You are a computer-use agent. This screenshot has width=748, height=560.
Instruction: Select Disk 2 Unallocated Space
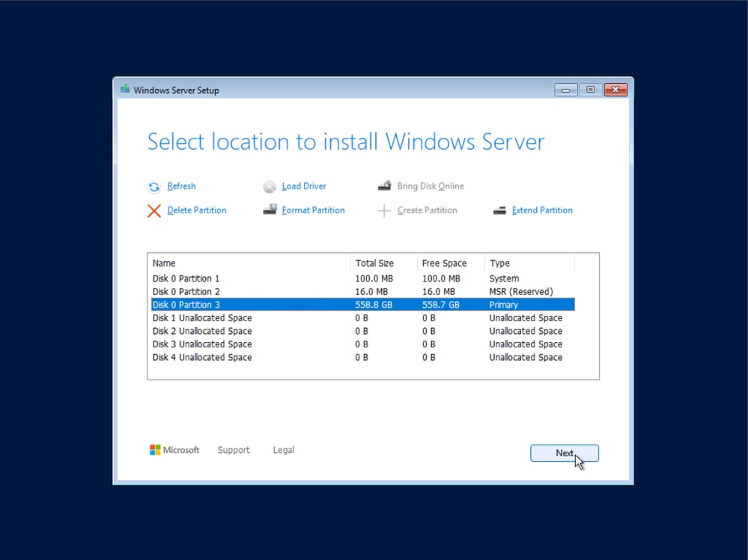tap(202, 331)
